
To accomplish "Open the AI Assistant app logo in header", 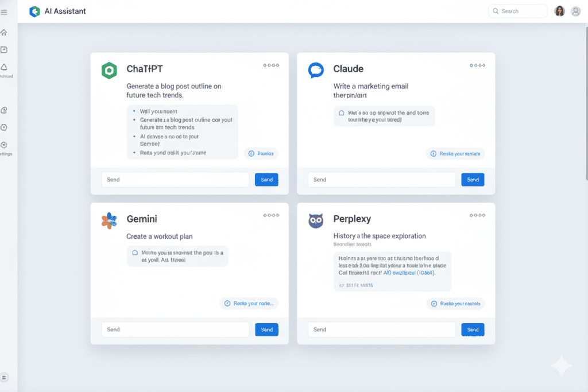I will point(34,11).
